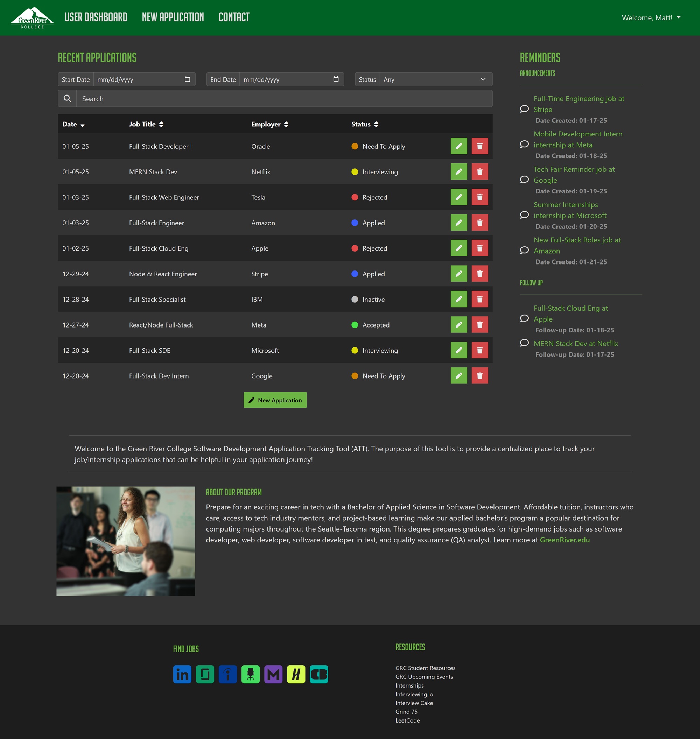Edit the Meta React/Node Full-Stack application
Screen dimensions: 700x739
pyautogui.click(x=458, y=325)
